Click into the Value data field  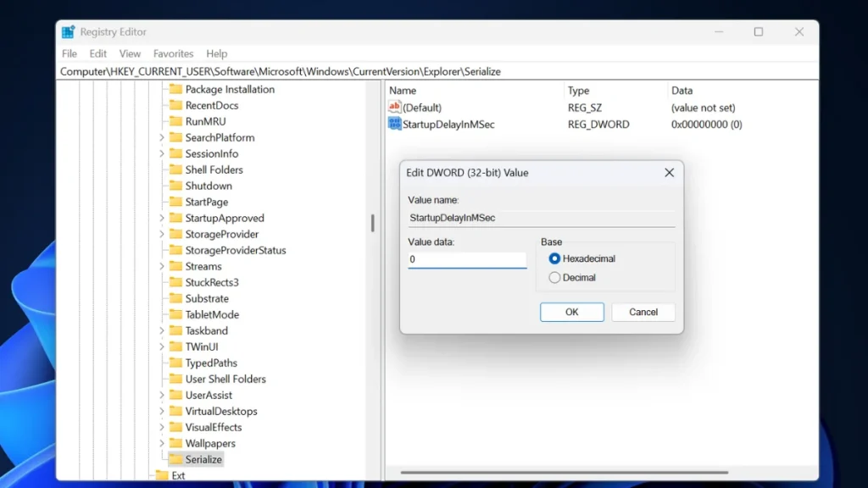467,259
